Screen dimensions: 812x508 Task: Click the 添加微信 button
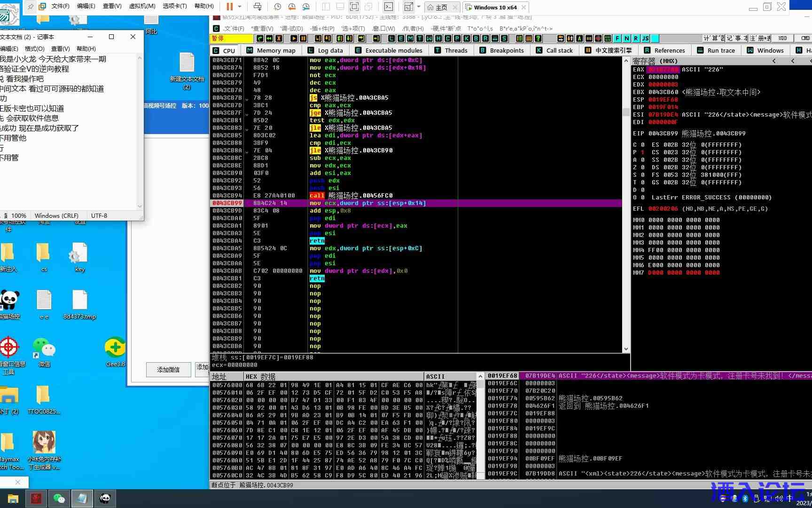168,370
